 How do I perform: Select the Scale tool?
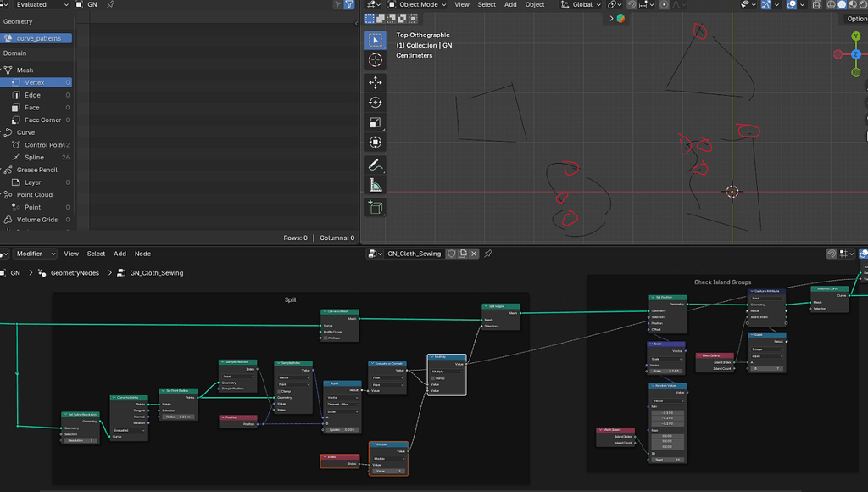376,122
